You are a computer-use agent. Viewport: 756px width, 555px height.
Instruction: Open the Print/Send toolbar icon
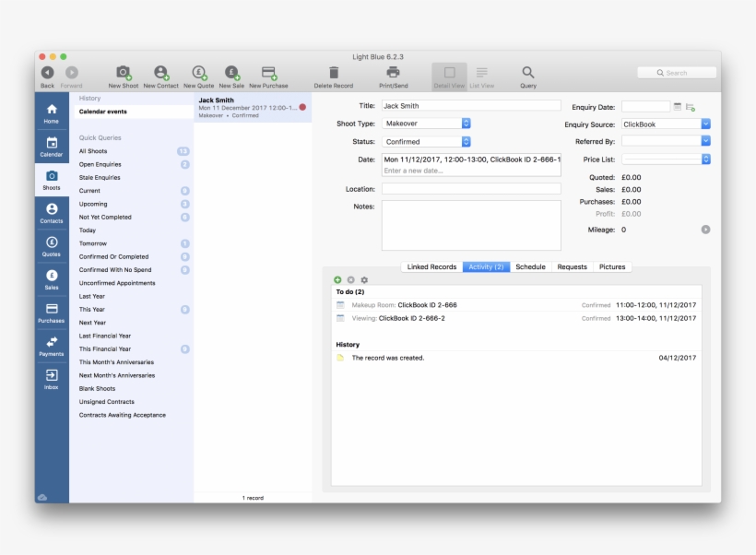[392, 72]
